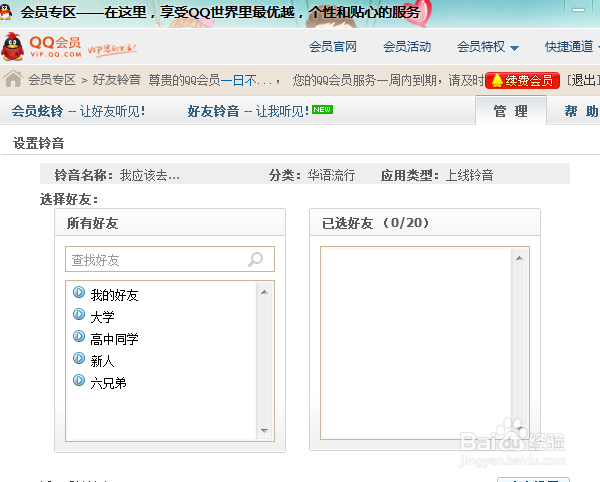Click the red 续费会员 button
The height and width of the screenshot is (482, 600).
pos(522,80)
